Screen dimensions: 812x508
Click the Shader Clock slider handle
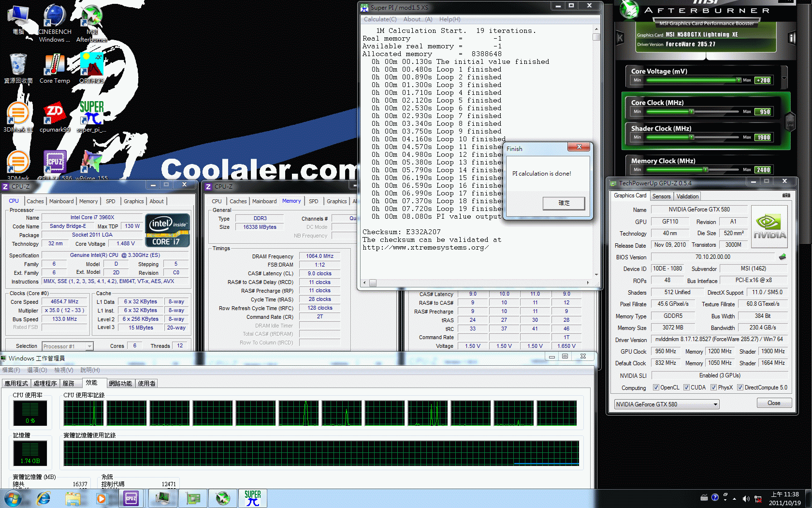692,137
